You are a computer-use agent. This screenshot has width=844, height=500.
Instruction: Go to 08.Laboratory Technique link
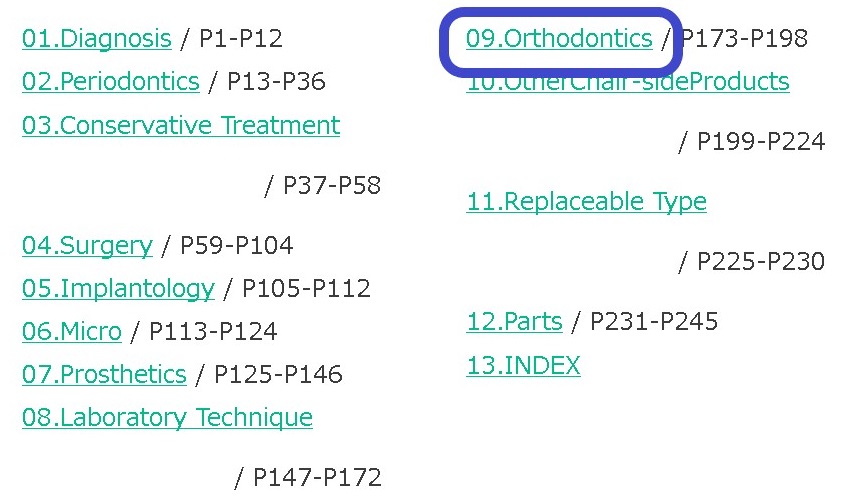pyautogui.click(x=167, y=418)
